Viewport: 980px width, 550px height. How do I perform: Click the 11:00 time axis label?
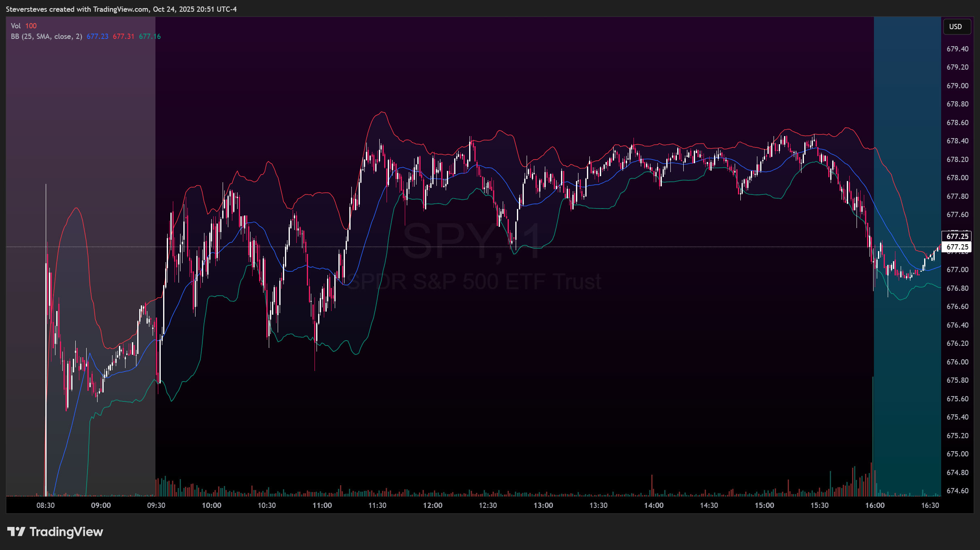pos(322,505)
